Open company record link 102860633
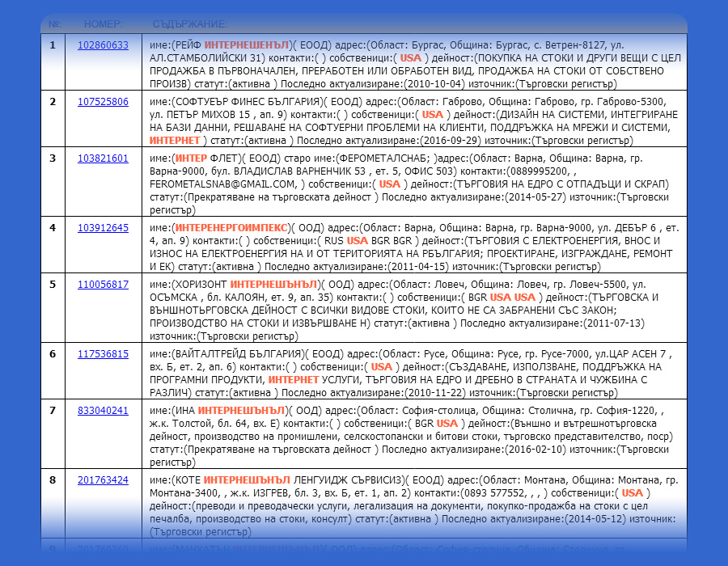The image size is (728, 566). click(103, 45)
